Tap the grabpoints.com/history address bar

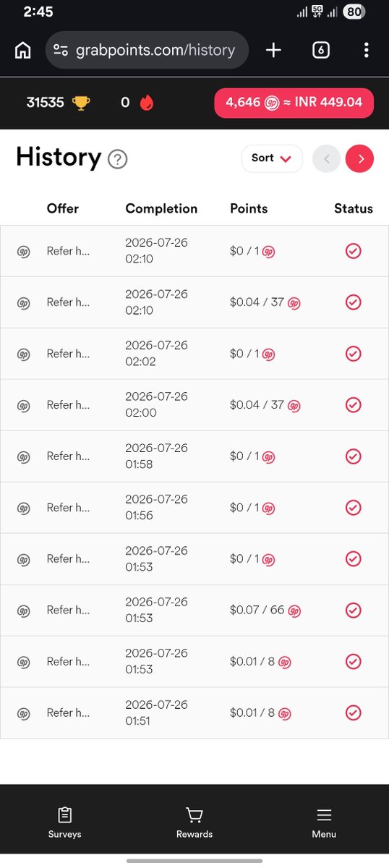[148, 50]
